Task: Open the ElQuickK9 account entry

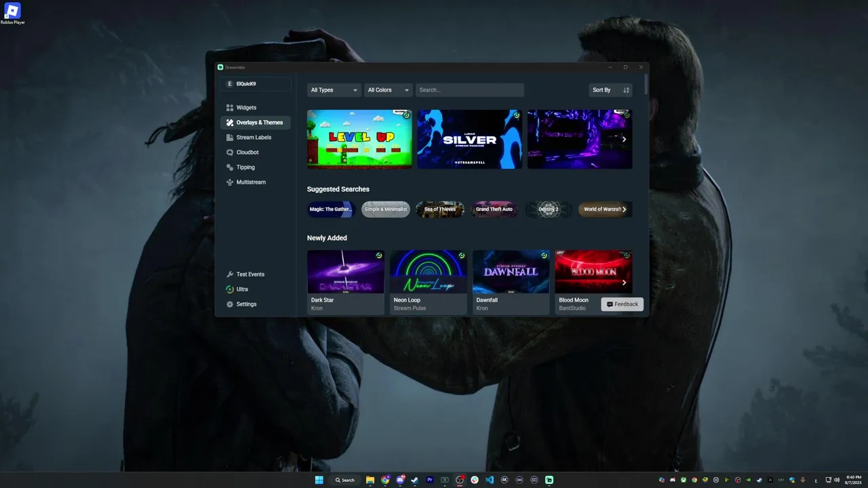Action: coord(255,84)
